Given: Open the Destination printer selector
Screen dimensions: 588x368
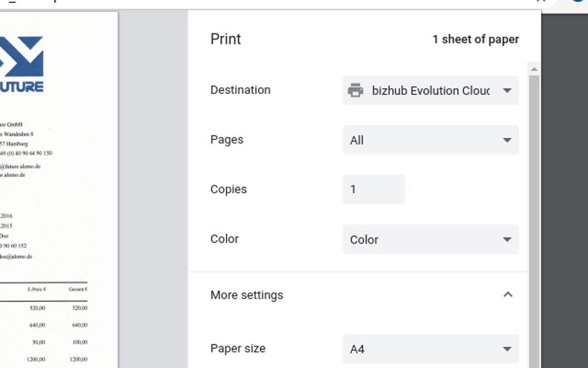Looking at the screenshot, I should coord(431,91).
